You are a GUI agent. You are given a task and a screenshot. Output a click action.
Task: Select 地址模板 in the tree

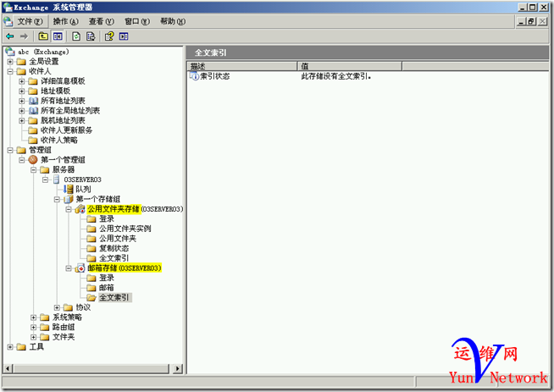(x=55, y=91)
